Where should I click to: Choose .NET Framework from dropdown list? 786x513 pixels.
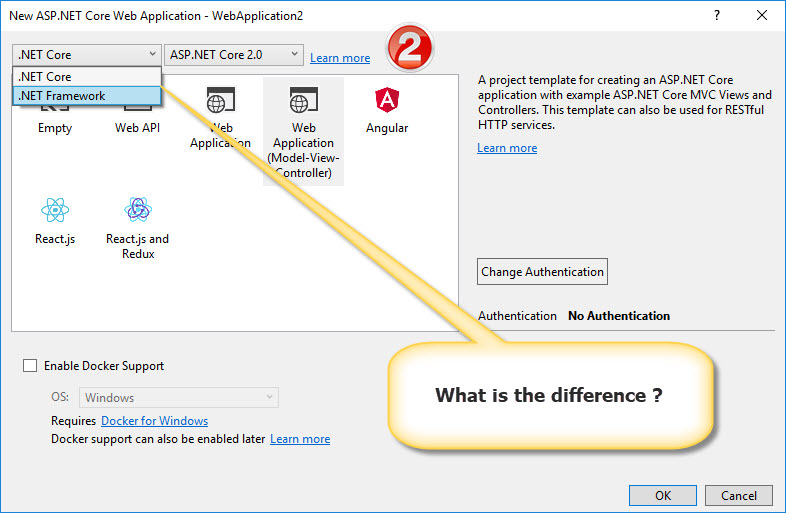tap(87, 96)
